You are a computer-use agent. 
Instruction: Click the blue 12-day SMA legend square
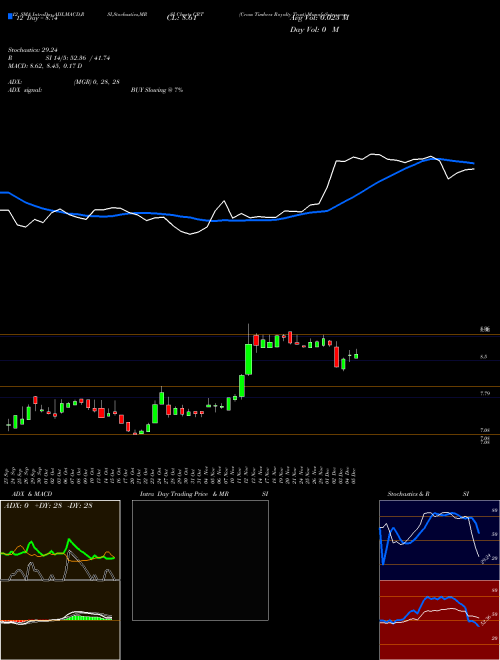[x=10, y=17]
